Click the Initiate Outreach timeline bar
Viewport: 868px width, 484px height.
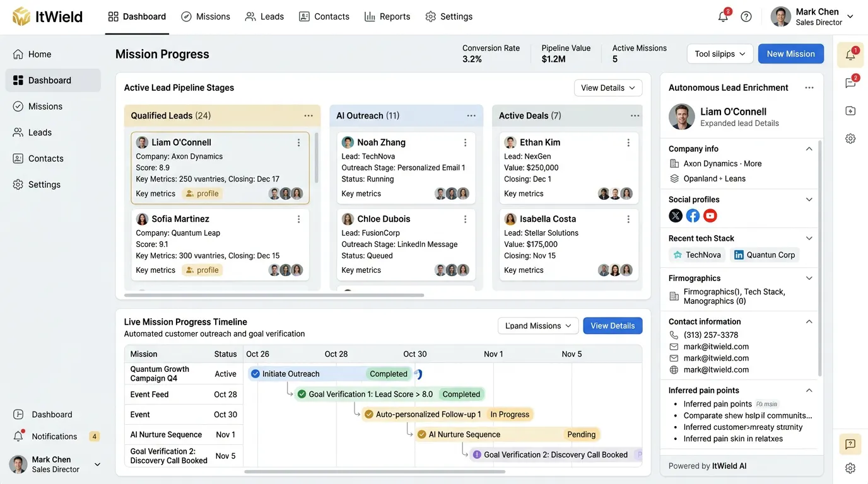(x=330, y=374)
